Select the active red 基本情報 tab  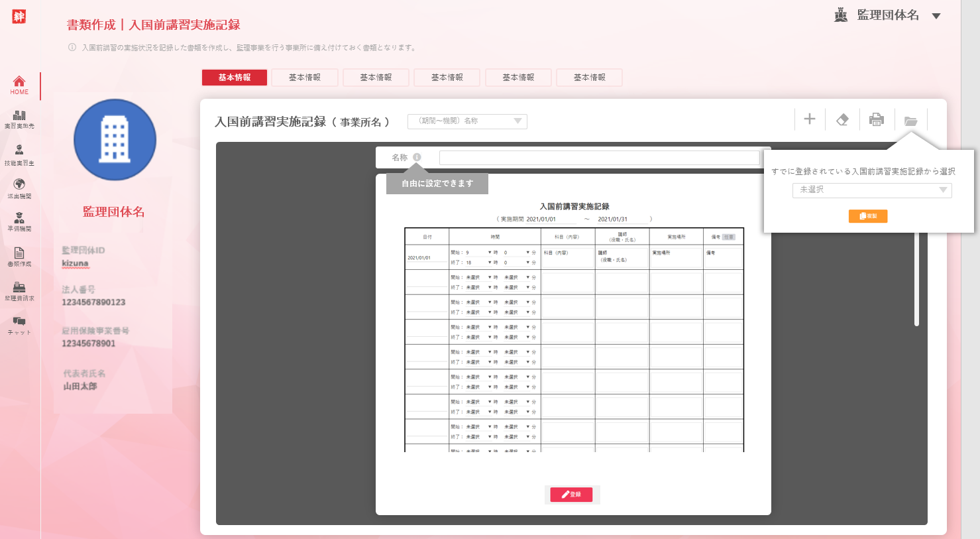(235, 78)
